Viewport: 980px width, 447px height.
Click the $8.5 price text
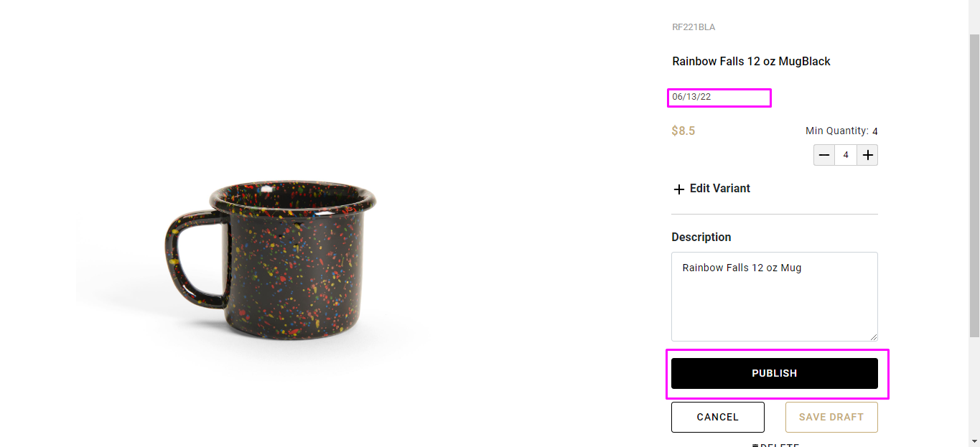click(x=683, y=131)
